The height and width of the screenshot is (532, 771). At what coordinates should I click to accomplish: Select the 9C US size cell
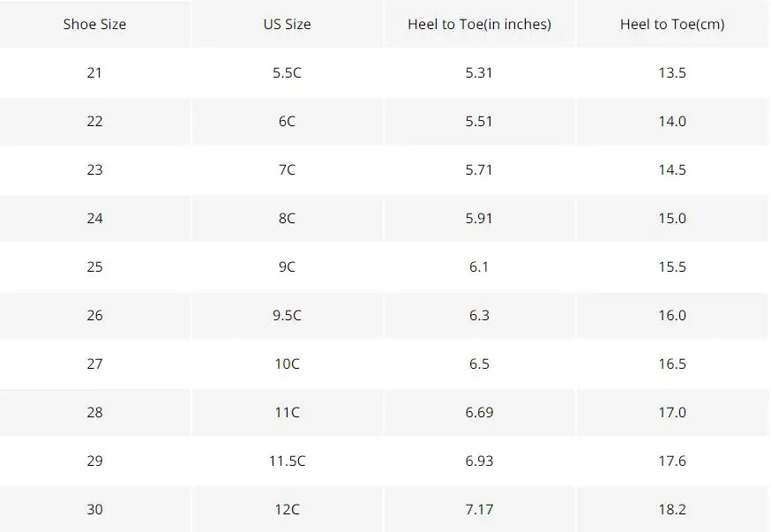[288, 266]
